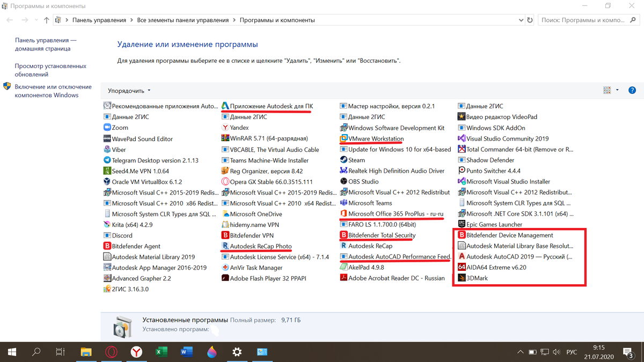Open the help question mark button
The width and height of the screenshot is (644, 362).
pos(632,90)
